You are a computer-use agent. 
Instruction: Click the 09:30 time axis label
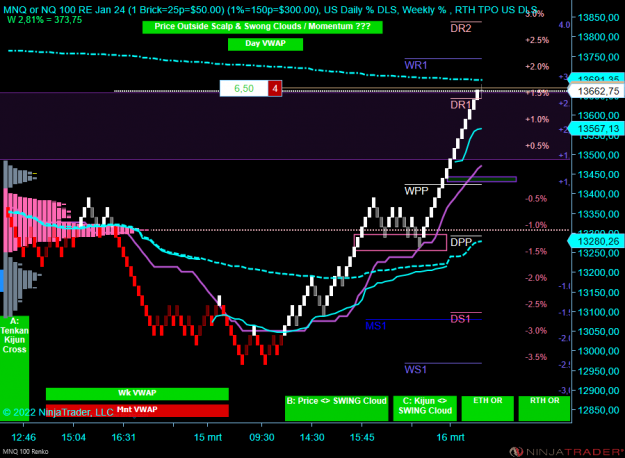pos(262,437)
